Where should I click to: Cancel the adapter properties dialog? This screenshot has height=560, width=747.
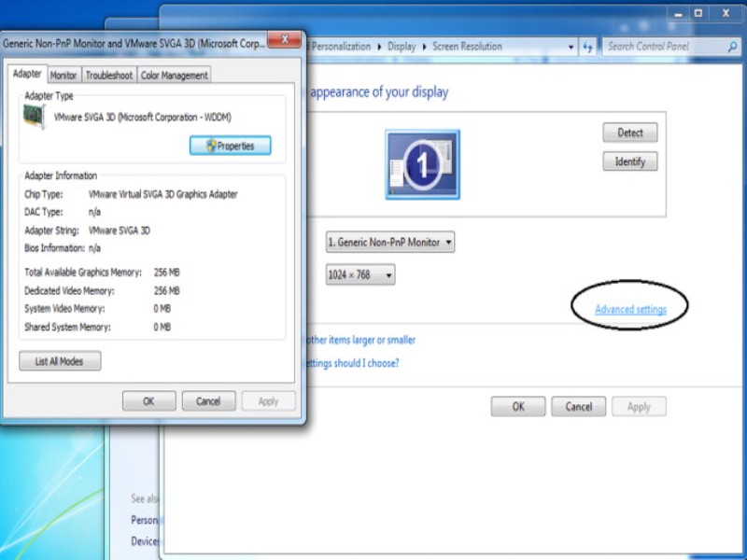tap(208, 401)
